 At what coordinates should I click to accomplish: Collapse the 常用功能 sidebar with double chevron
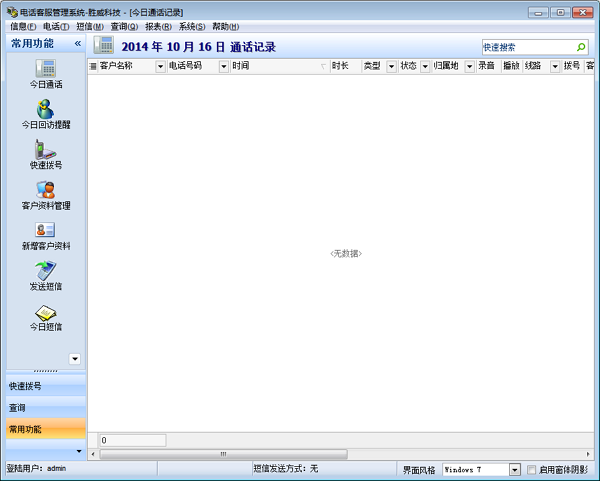coord(78,43)
